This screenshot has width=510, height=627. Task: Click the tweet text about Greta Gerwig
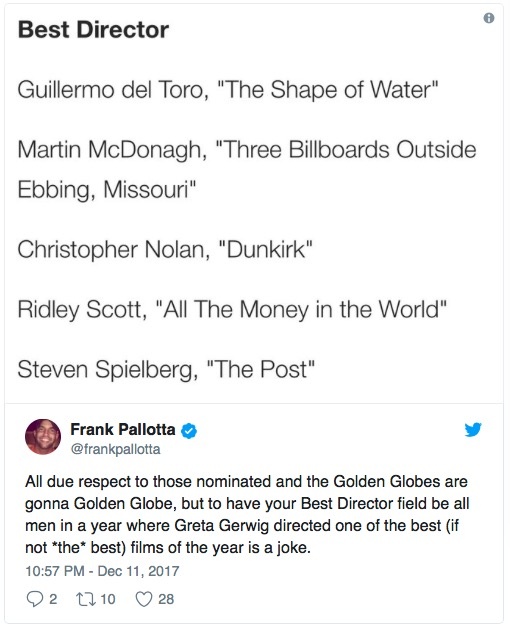[x=247, y=514]
